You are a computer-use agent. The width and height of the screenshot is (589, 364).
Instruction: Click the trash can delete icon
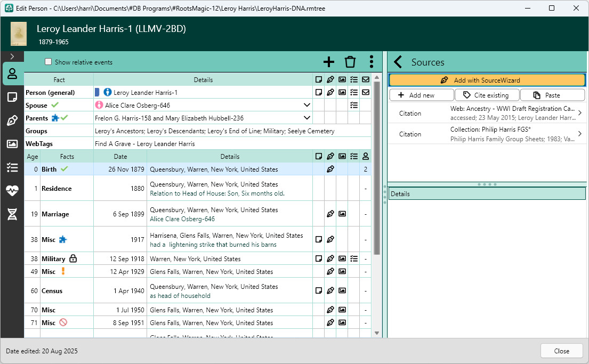350,62
